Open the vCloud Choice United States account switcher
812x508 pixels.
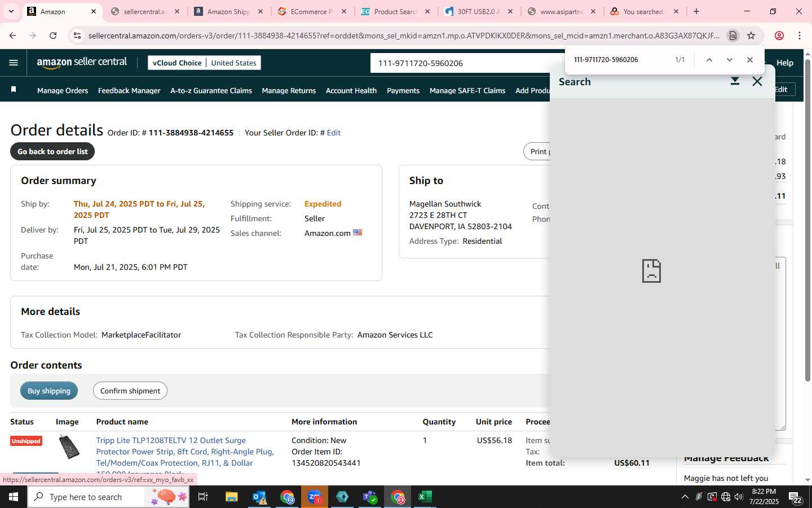(204, 63)
